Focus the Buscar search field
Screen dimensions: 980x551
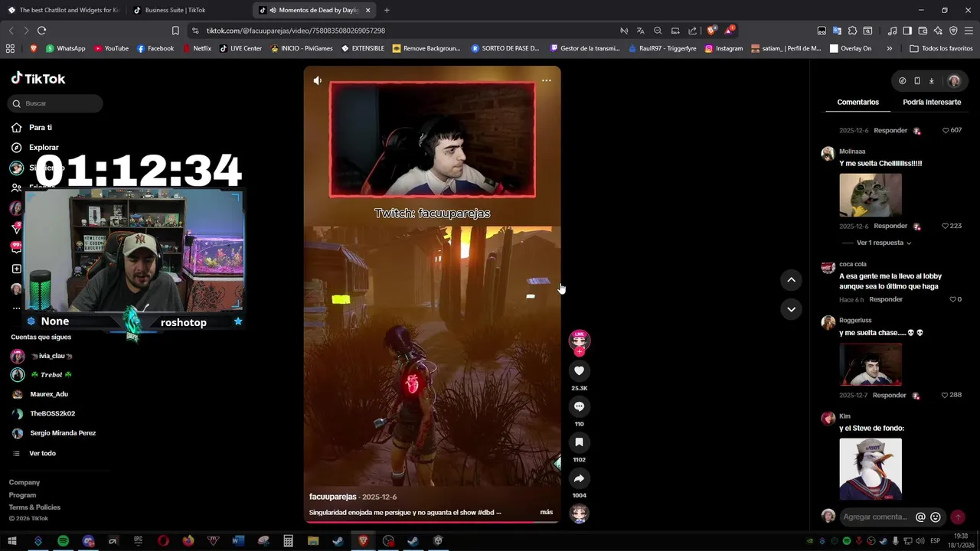tap(55, 103)
